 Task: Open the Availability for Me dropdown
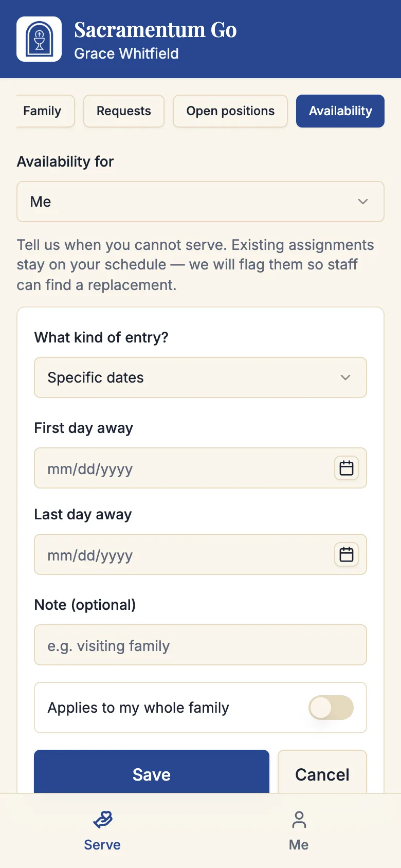point(200,202)
